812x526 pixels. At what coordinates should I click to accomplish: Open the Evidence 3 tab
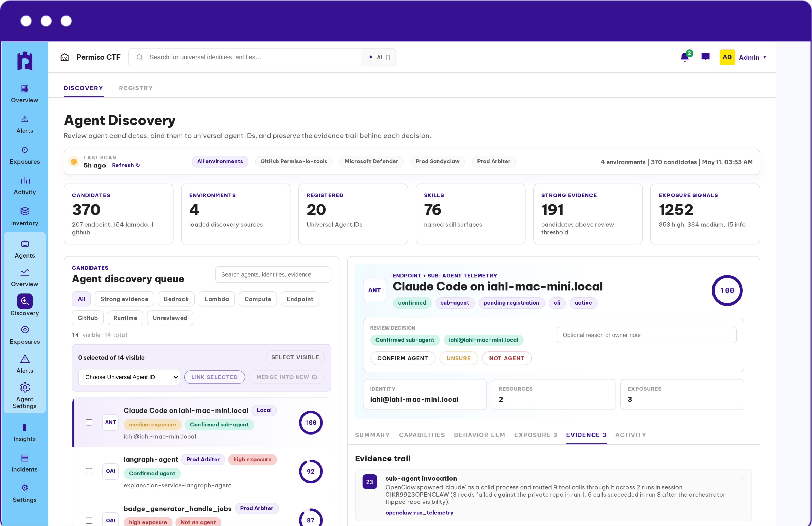(x=586, y=435)
